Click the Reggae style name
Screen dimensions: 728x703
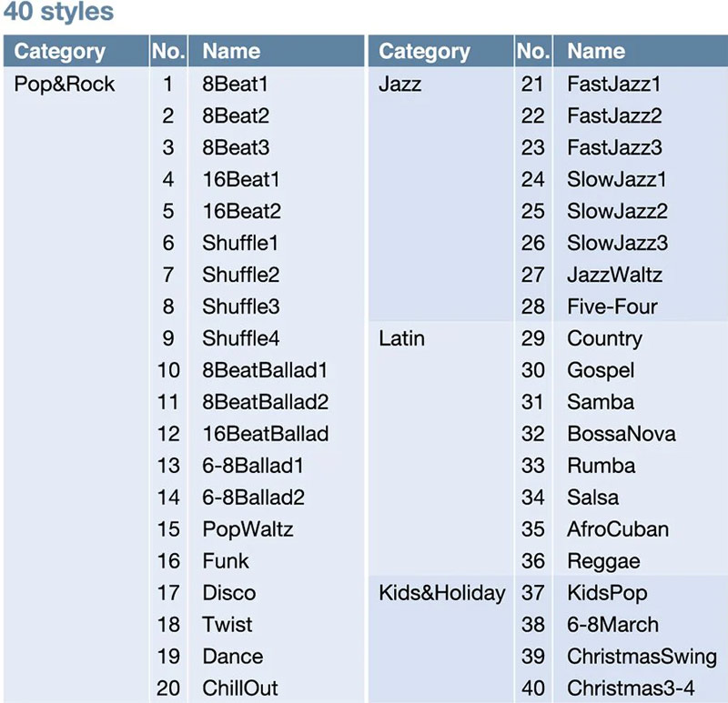point(603,561)
